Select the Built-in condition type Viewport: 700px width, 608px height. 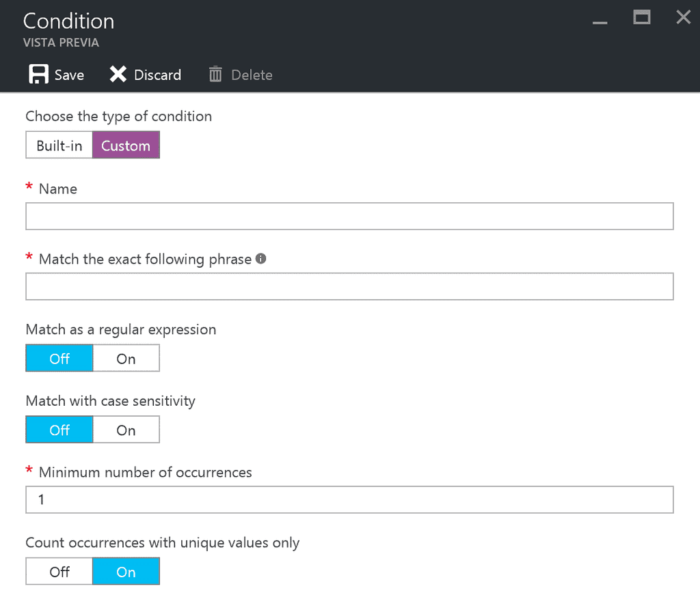[59, 146]
